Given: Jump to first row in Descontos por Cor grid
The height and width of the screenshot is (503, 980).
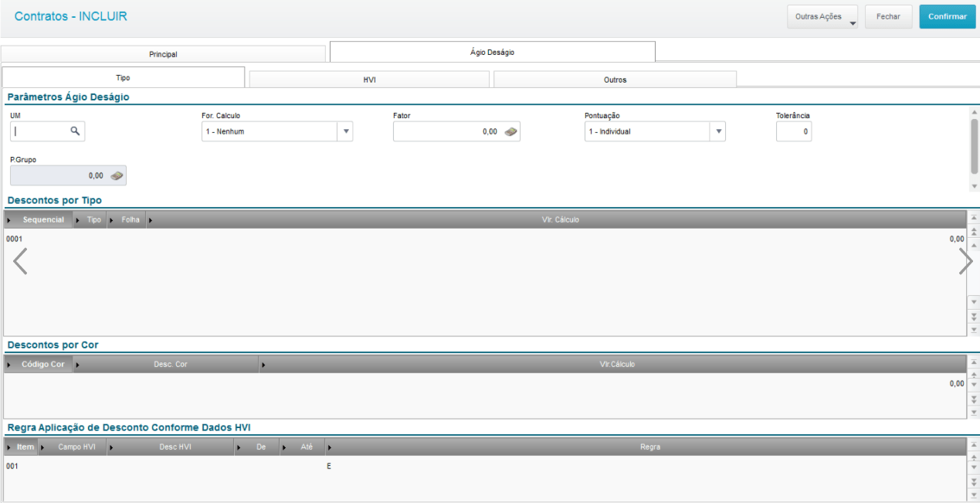Looking at the screenshot, I should (x=974, y=363).
